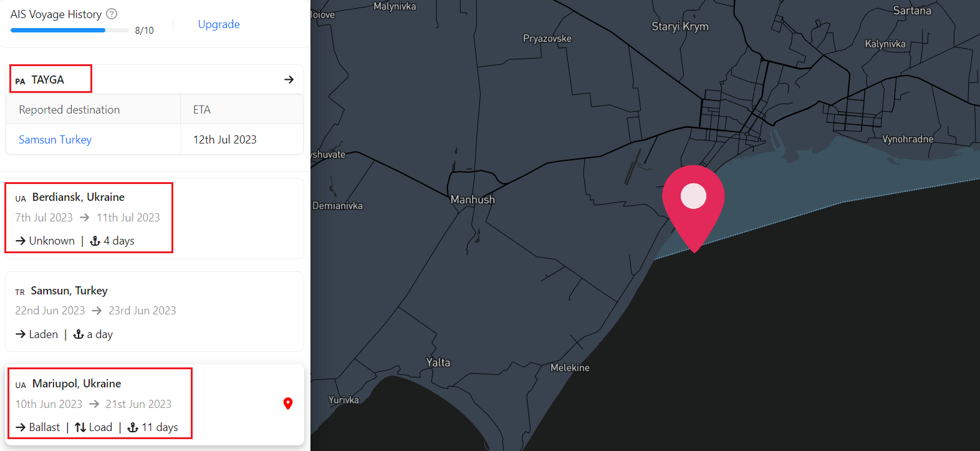Click the TAYGA vessel name
Viewport: 980px width, 451px height.
point(47,80)
